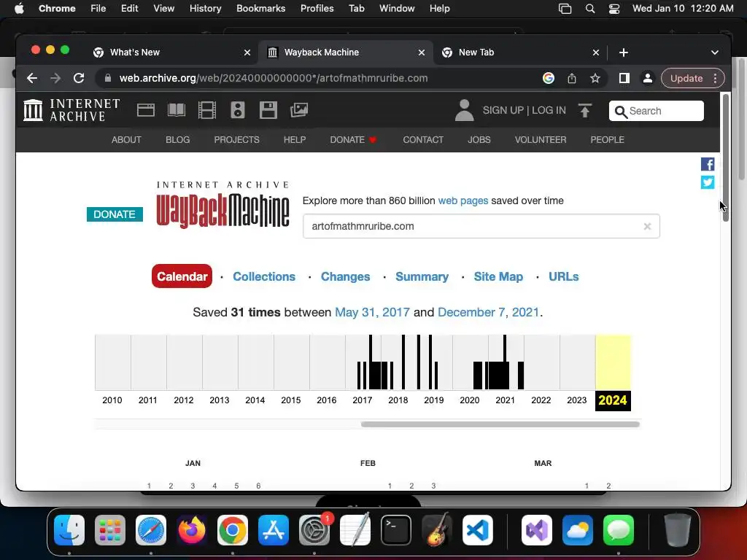Click LOG IN link
The image size is (747, 560).
click(549, 111)
